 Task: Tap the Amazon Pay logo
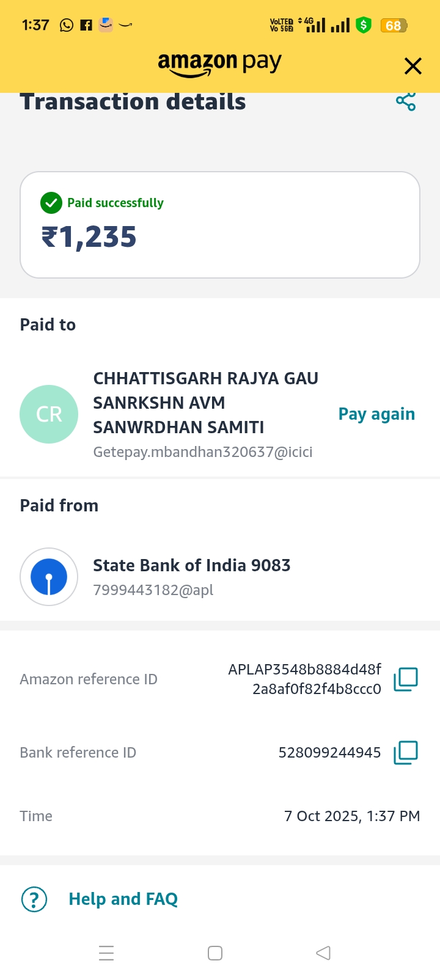point(220,64)
